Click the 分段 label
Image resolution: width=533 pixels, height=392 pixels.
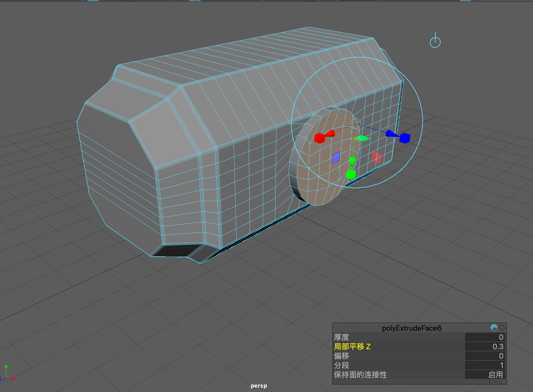pyautogui.click(x=341, y=365)
